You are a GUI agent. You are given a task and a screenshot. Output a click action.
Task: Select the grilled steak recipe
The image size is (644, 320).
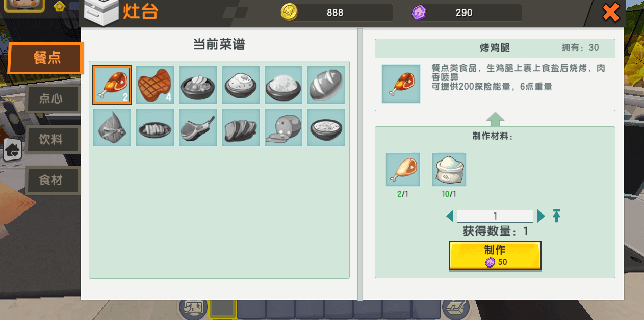pos(155,85)
